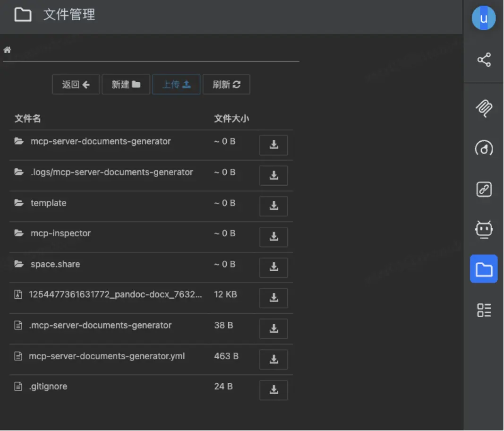The width and height of the screenshot is (504, 431).
Task: Click the document icon beside .gitignore
Action: (x=18, y=386)
